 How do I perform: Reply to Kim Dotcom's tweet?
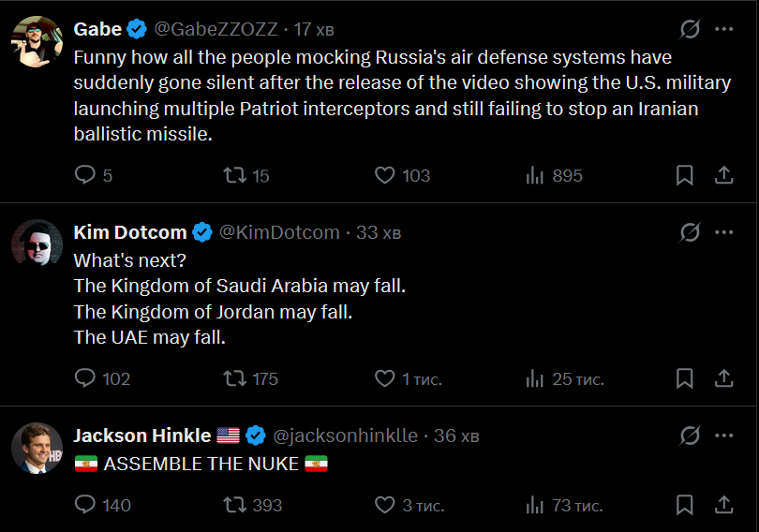click(85, 378)
